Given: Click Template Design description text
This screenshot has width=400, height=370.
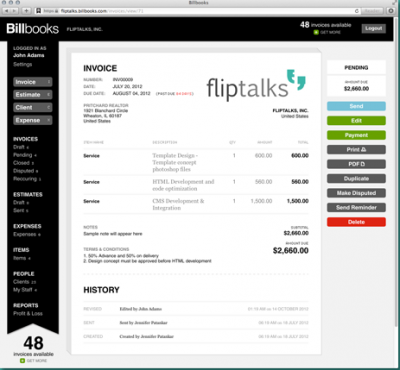Looking at the screenshot, I should [175, 162].
